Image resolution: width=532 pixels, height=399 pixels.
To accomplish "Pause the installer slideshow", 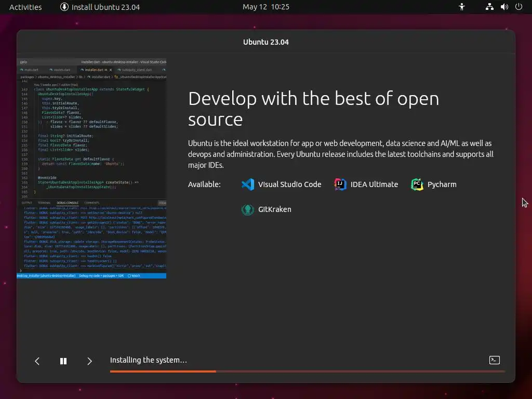I will [63, 362].
